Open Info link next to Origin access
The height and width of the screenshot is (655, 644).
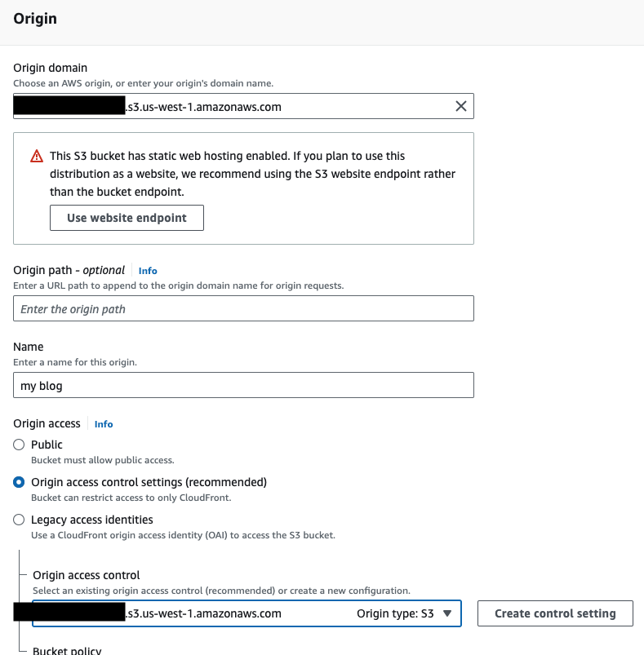click(103, 424)
